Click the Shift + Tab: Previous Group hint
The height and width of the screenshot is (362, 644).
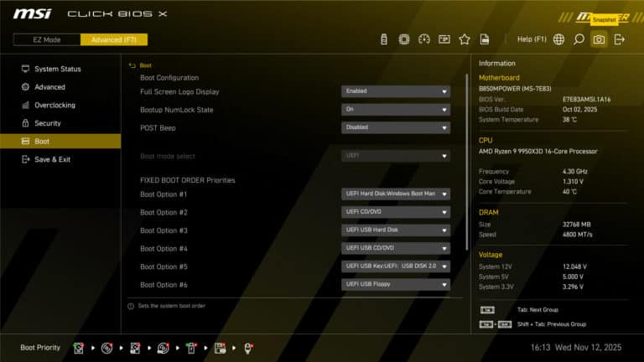click(552, 324)
